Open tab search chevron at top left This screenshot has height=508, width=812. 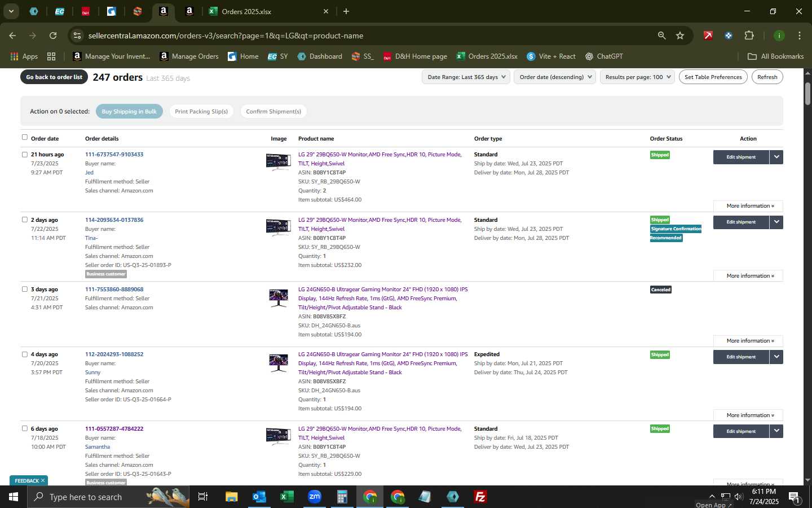pos(11,11)
